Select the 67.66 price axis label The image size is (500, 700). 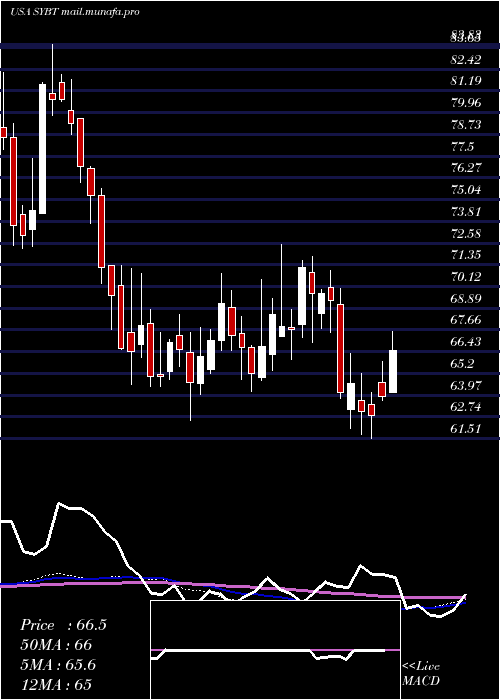coord(466,320)
